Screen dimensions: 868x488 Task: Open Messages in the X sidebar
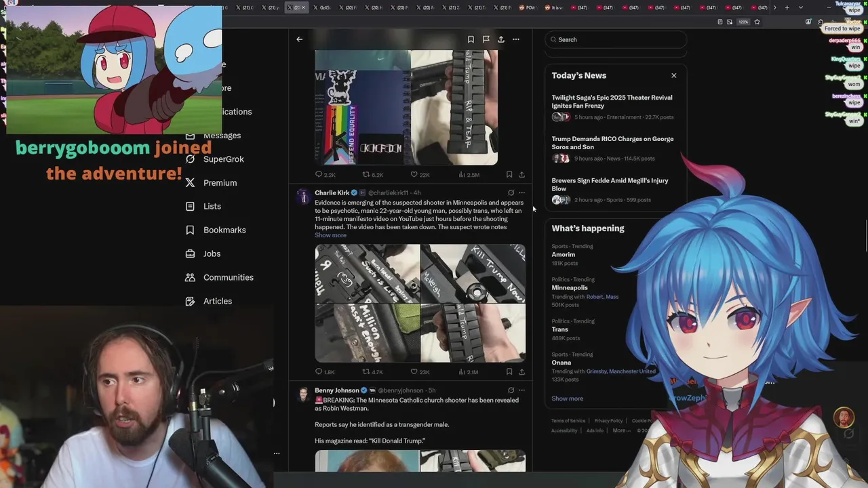point(222,136)
